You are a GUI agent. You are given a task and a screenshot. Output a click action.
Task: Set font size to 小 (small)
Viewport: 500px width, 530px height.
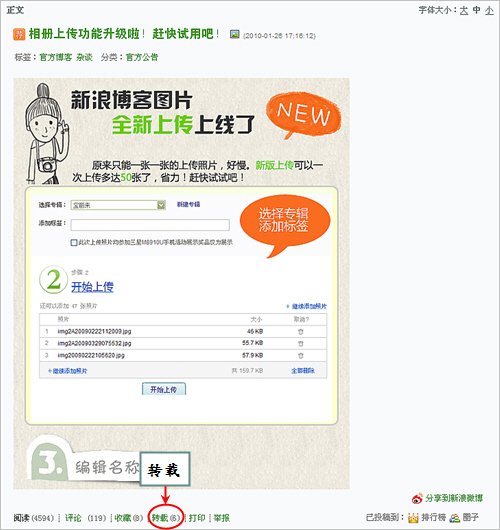[x=489, y=10]
